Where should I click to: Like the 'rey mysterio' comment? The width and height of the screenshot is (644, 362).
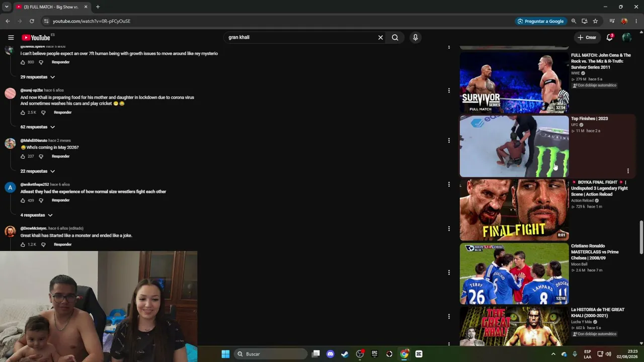[23, 62]
